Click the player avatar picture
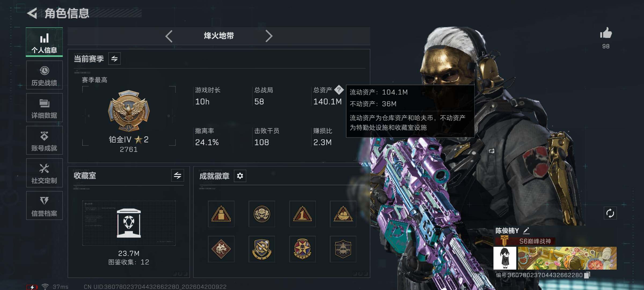 [x=505, y=258]
